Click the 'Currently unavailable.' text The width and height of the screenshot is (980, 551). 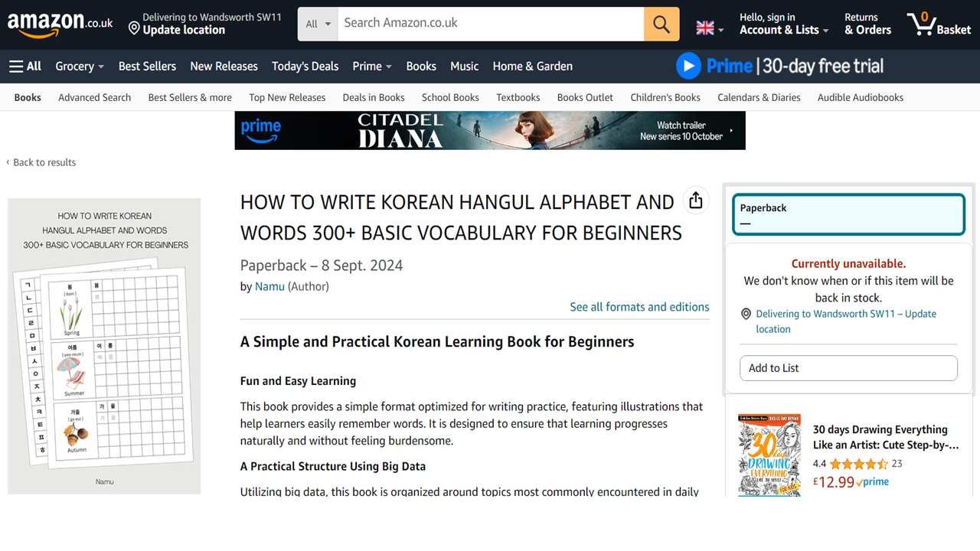[x=848, y=263]
